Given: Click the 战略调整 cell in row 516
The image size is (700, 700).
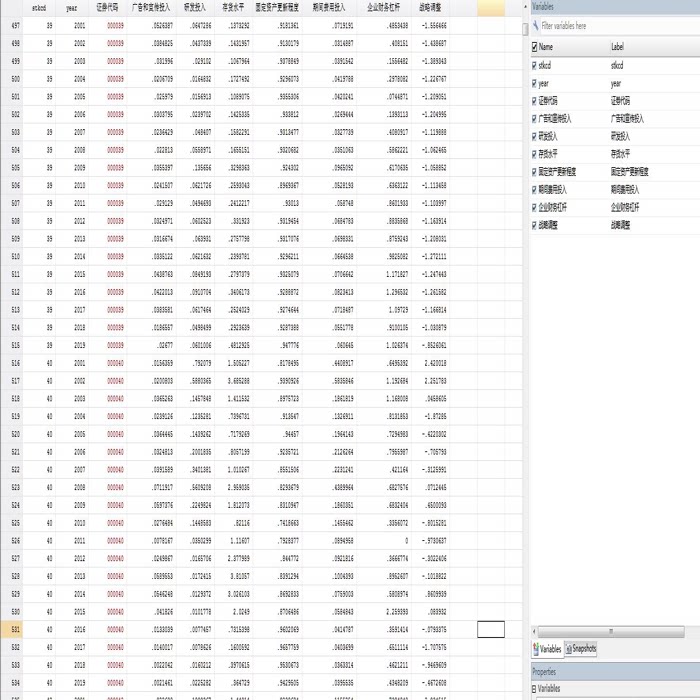Looking at the screenshot, I should [x=430, y=363].
